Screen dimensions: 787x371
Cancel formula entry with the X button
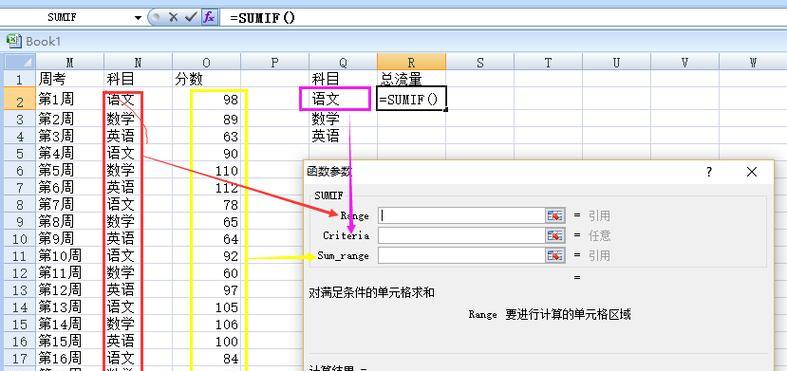[x=174, y=17]
